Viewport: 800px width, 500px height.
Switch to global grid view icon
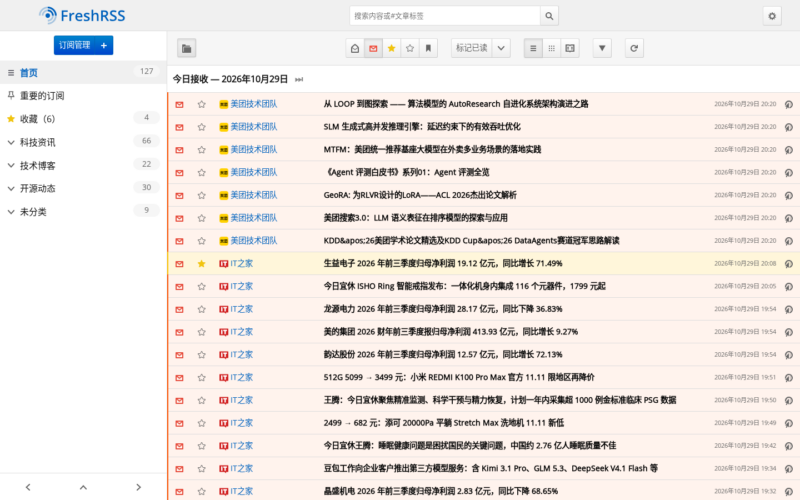552,48
